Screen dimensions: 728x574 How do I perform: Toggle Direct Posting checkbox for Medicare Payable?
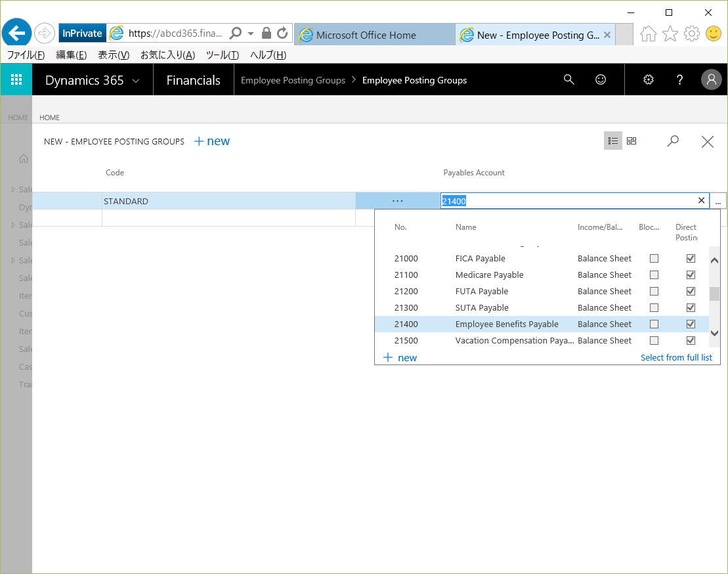(x=691, y=275)
